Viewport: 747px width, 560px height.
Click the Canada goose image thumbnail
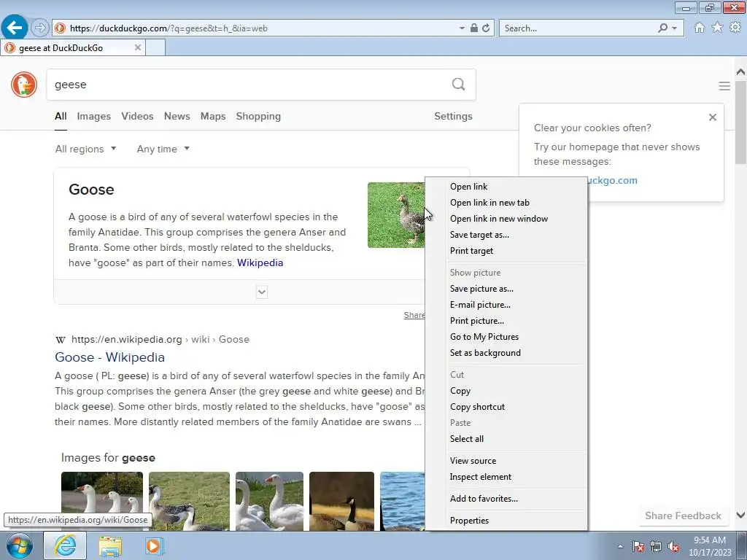(x=341, y=501)
